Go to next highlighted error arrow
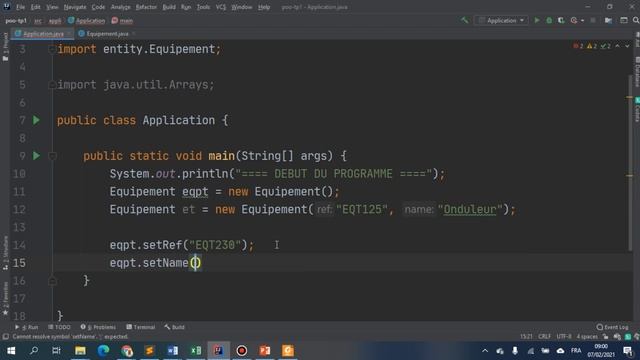 627,46
